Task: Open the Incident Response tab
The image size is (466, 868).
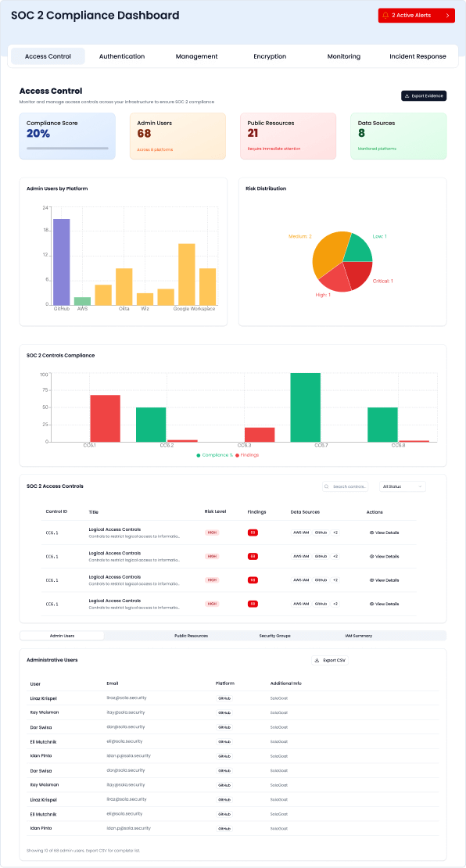Action: pyautogui.click(x=418, y=56)
